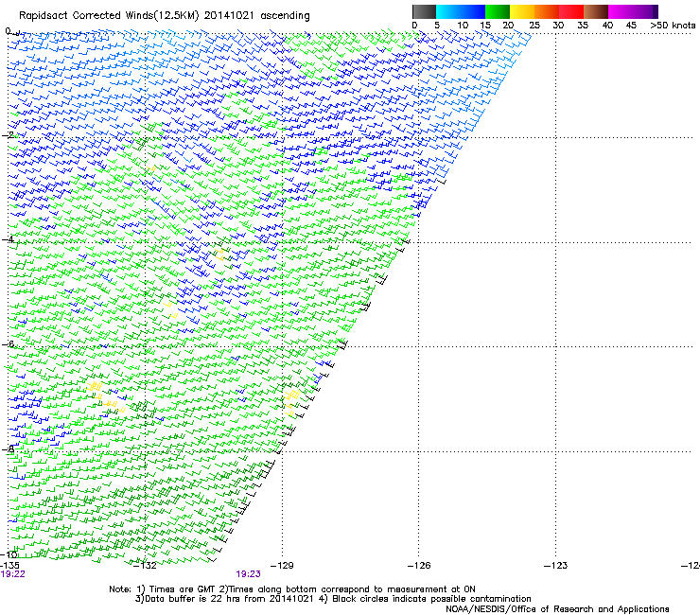Click the red 30-35 knots legend swatch

point(571,11)
